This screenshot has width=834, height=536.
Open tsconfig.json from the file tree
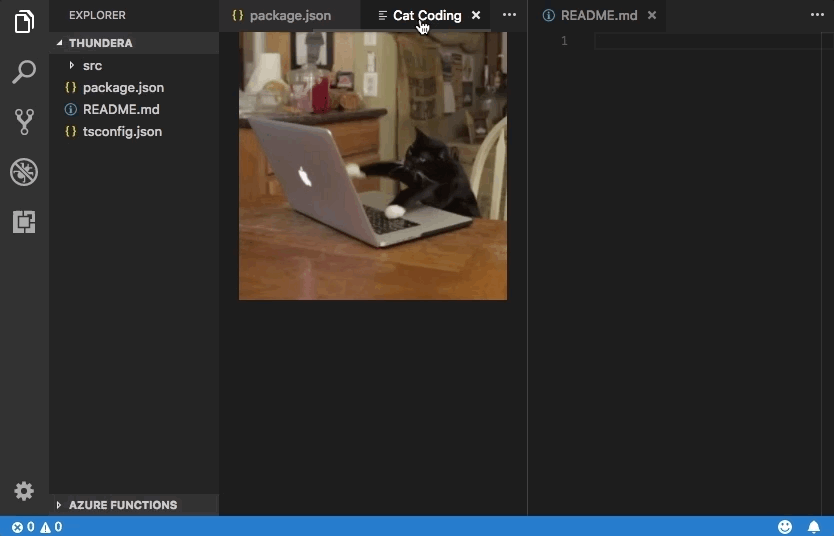tap(121, 132)
